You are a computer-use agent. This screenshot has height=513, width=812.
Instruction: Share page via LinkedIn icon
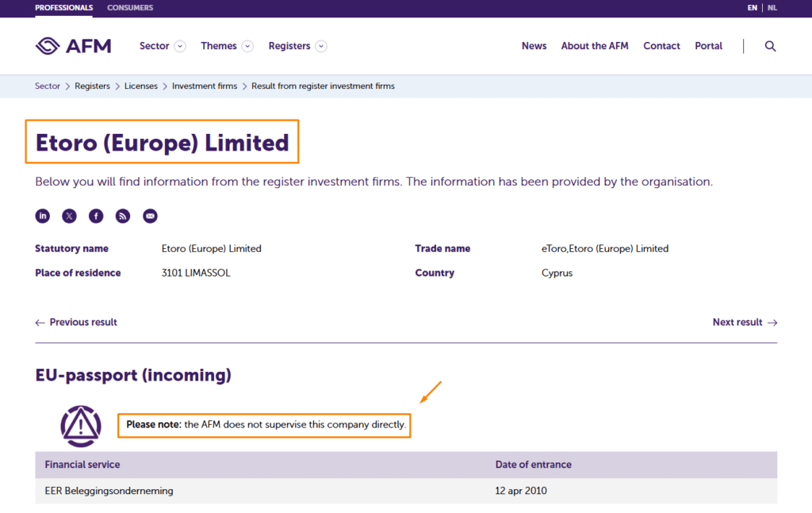coord(43,216)
